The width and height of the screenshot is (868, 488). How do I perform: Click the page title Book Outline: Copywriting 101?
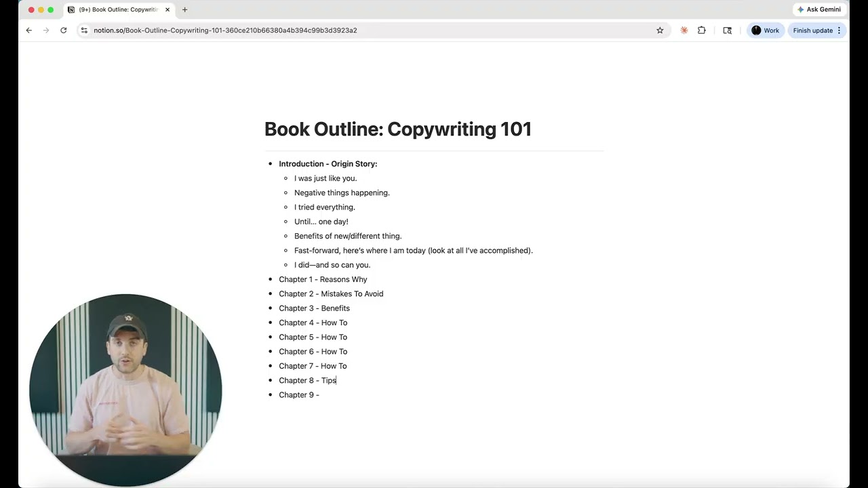coord(398,129)
